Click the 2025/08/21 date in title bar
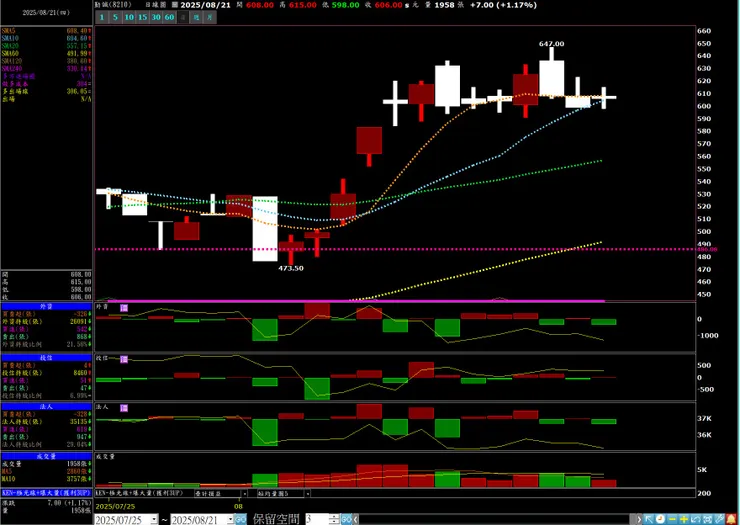The width and height of the screenshot is (740, 525). coord(205,5)
